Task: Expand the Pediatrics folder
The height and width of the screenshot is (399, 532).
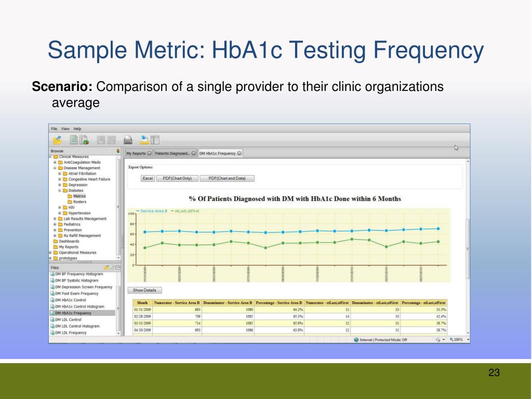Action: [x=55, y=224]
